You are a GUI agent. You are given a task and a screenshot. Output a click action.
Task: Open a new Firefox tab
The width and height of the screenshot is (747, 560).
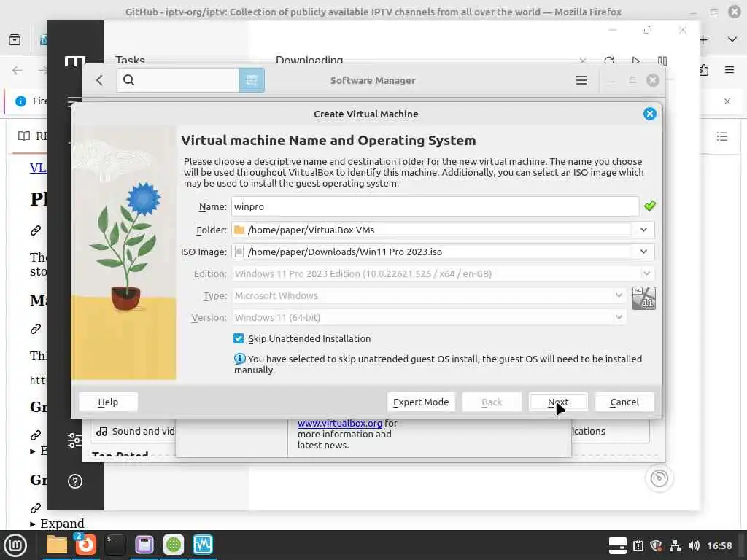pos(704,40)
